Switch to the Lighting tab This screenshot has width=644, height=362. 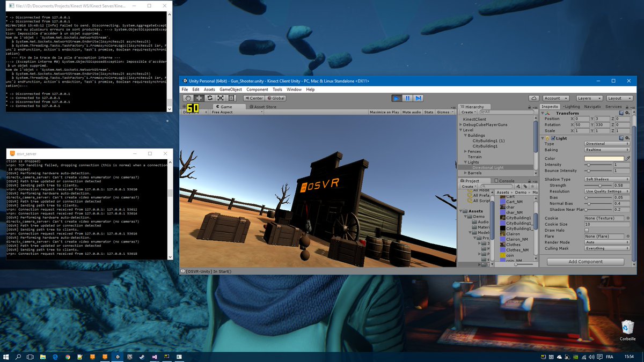[570, 107]
